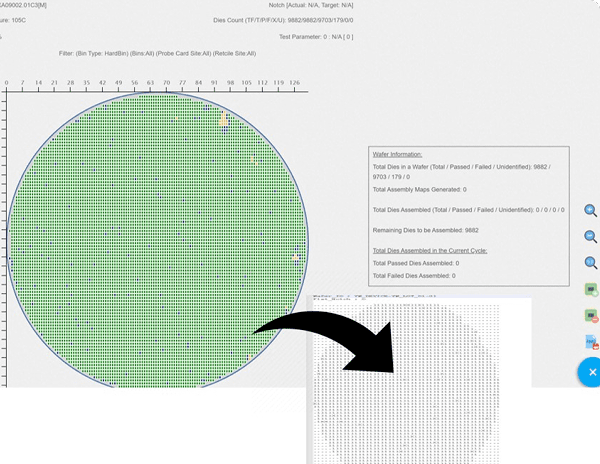Click the zoom out magnifier icon
This screenshot has width=600, height=464.
click(591, 237)
